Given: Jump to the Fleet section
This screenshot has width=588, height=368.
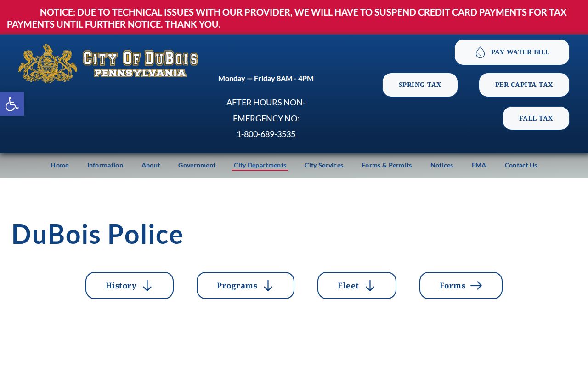Looking at the screenshot, I should (357, 285).
